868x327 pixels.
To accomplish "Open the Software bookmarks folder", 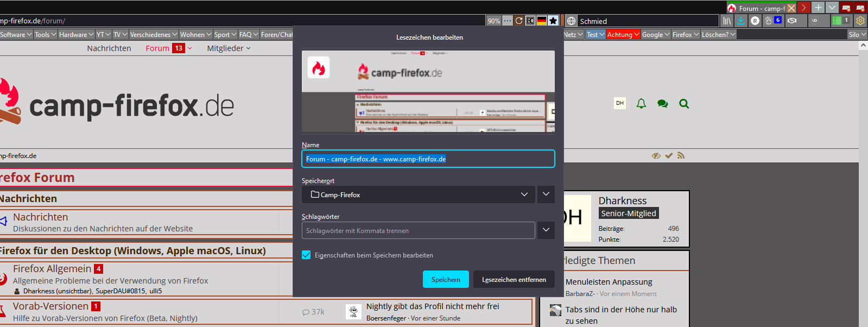I will [x=15, y=34].
